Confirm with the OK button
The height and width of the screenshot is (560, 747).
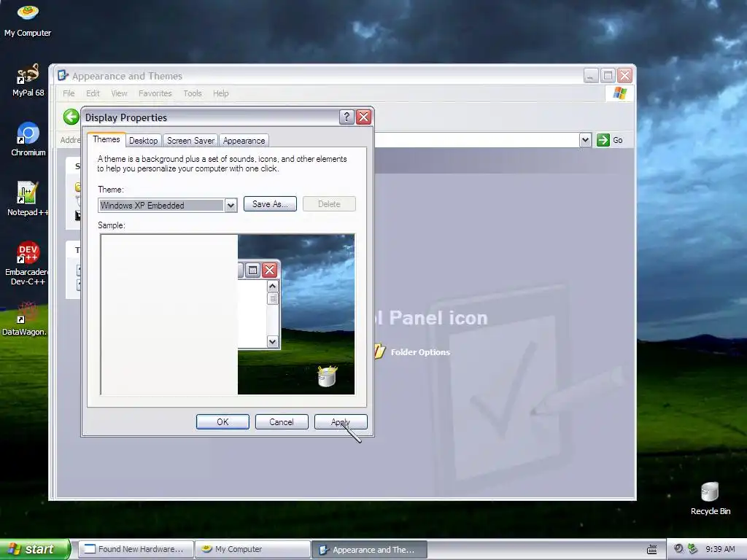point(222,422)
